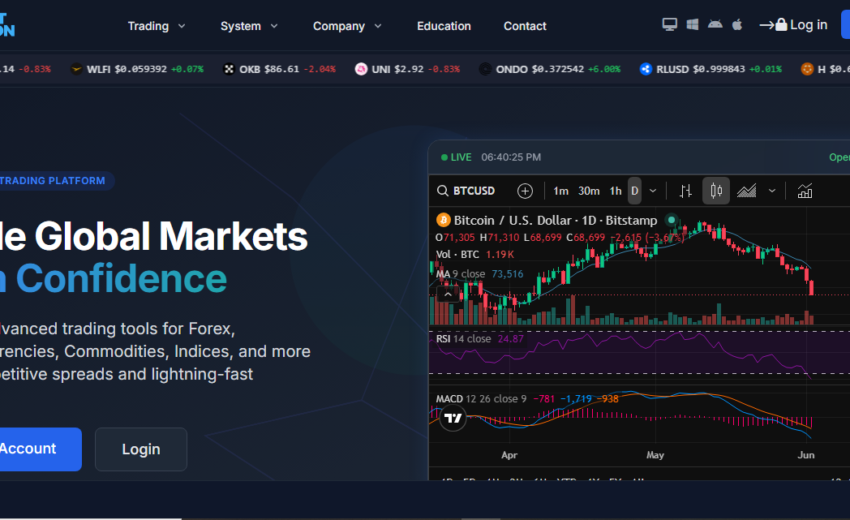Select the Windows download icon
This screenshot has height=520, width=850.
pos(692,24)
